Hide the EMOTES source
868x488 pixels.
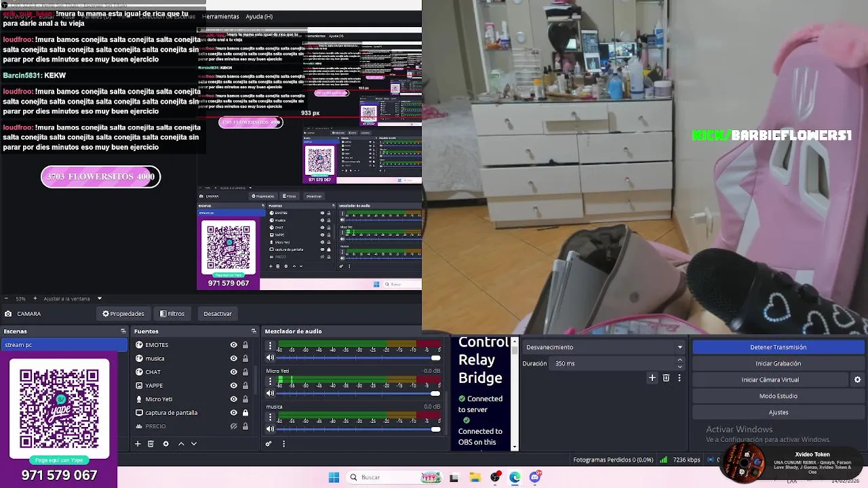click(x=233, y=345)
